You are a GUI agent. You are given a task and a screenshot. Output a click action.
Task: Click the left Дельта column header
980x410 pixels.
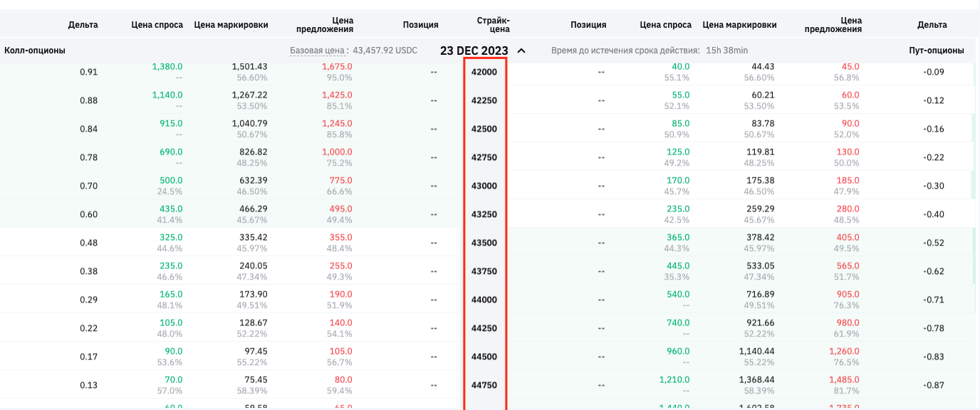[83, 25]
